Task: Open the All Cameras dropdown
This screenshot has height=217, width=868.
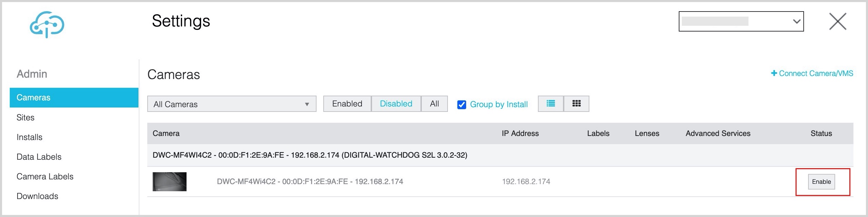Action: (x=232, y=104)
